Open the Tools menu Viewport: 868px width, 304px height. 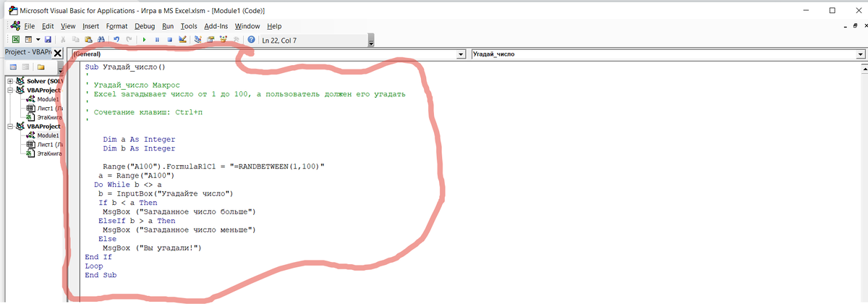point(189,25)
